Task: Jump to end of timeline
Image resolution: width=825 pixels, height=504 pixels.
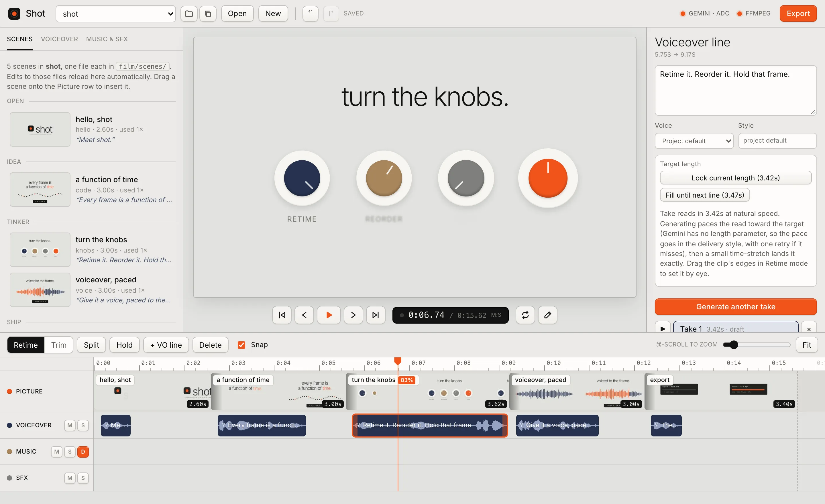Action: 376,315
